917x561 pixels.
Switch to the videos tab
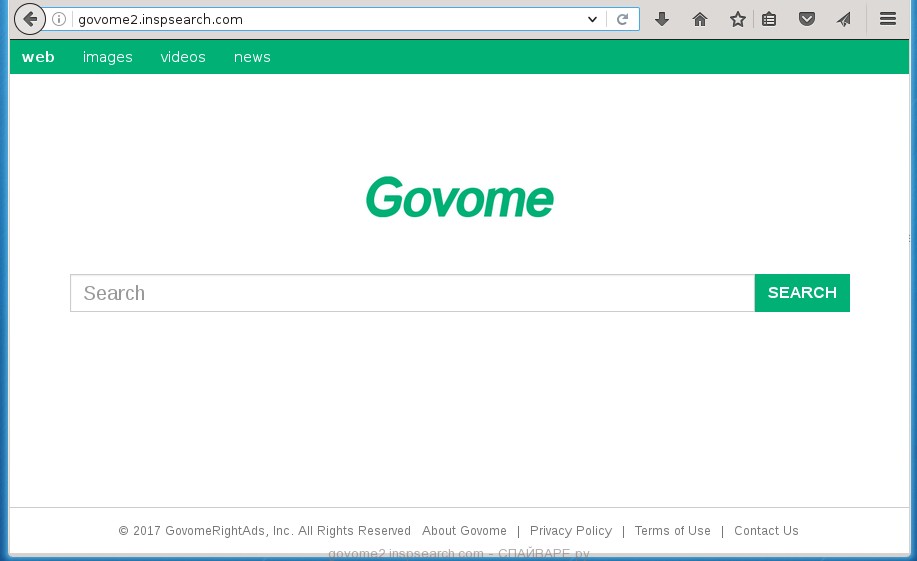click(x=183, y=57)
